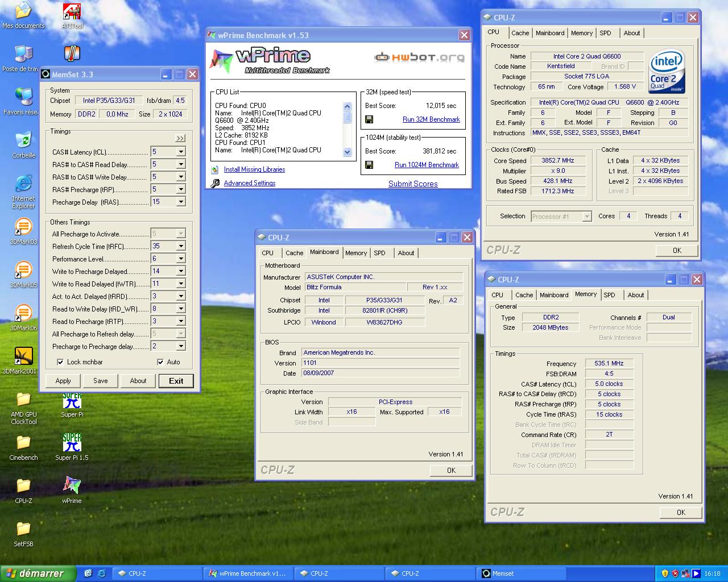The height and width of the screenshot is (582, 728).
Task: Launch the 3DMark06 desktop shortcut
Action: click(23, 313)
